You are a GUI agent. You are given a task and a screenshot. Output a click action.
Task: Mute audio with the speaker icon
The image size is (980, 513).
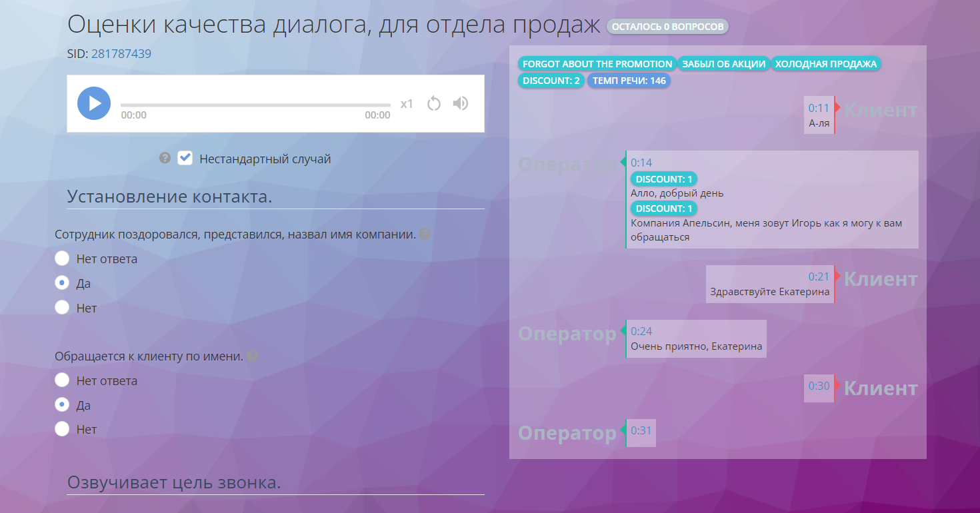click(460, 103)
